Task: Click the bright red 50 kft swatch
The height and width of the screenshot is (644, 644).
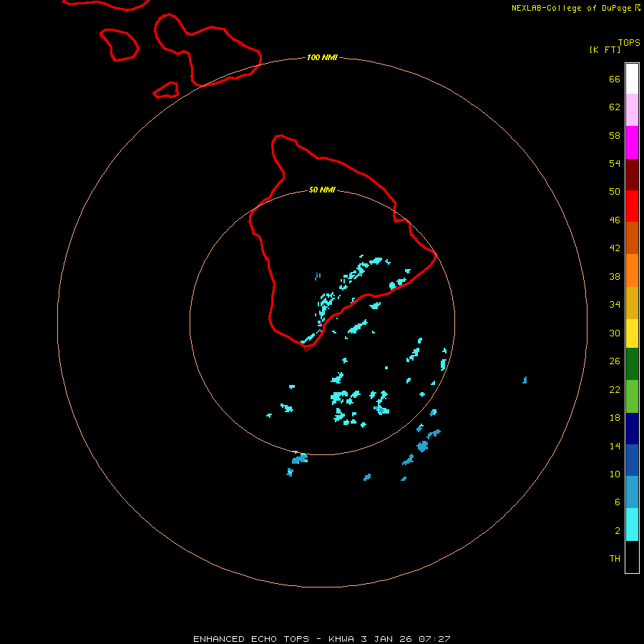Action: [x=632, y=206]
